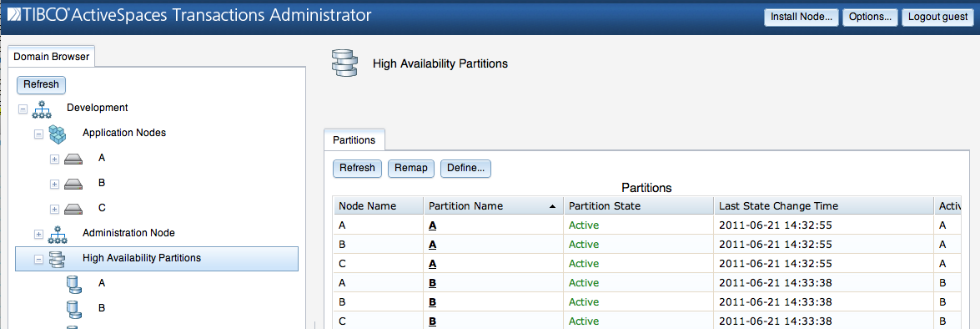
Task: Select Application Nodes in the tree
Action: pos(124,133)
